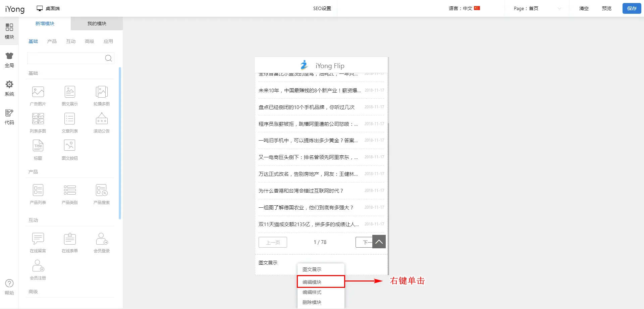Open the 全局 global settings sidebar item
This screenshot has height=309, width=644.
click(x=9, y=60)
